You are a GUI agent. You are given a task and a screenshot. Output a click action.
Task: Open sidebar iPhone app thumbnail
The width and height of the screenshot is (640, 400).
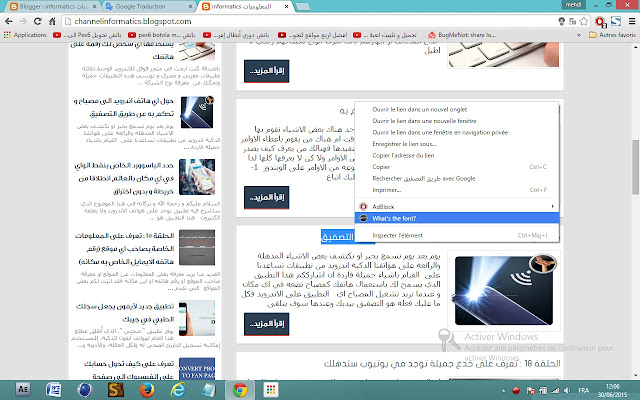coord(197,318)
